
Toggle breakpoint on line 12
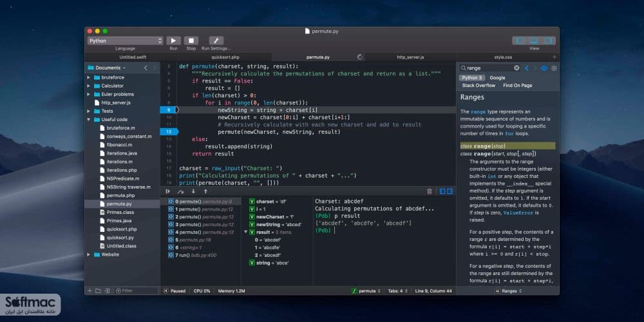169,131
